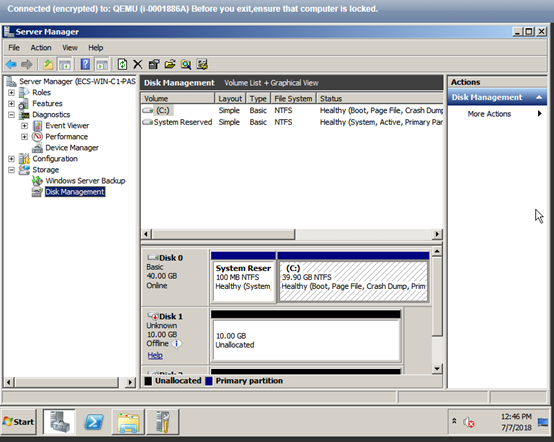The height and width of the screenshot is (442, 554).
Task: Click the Up One Level folder icon
Action: [x=48, y=65]
